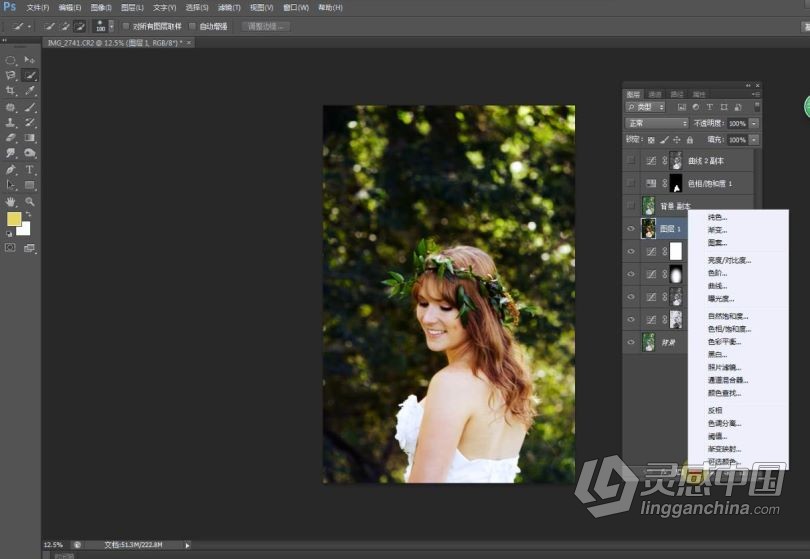Viewport: 810px width, 559px height.
Task: Open the Layers panel flyout menu
Action: [756, 94]
